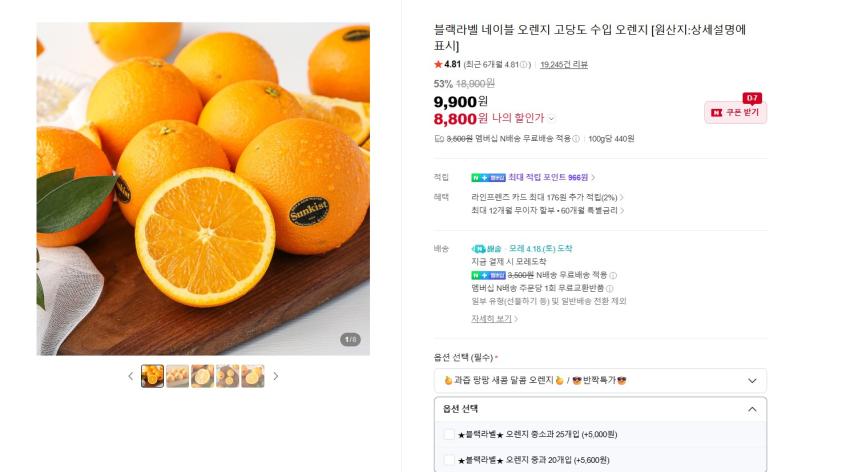Expand 나의 할인가 discount details

click(551, 119)
